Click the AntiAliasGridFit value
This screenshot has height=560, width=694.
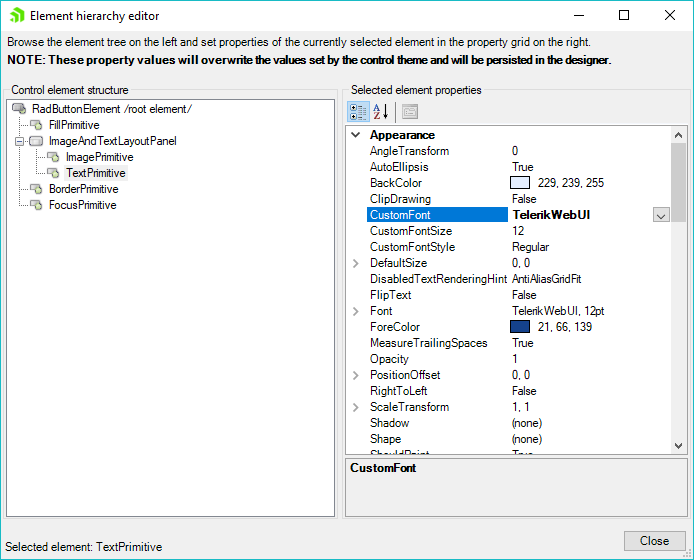(x=547, y=279)
